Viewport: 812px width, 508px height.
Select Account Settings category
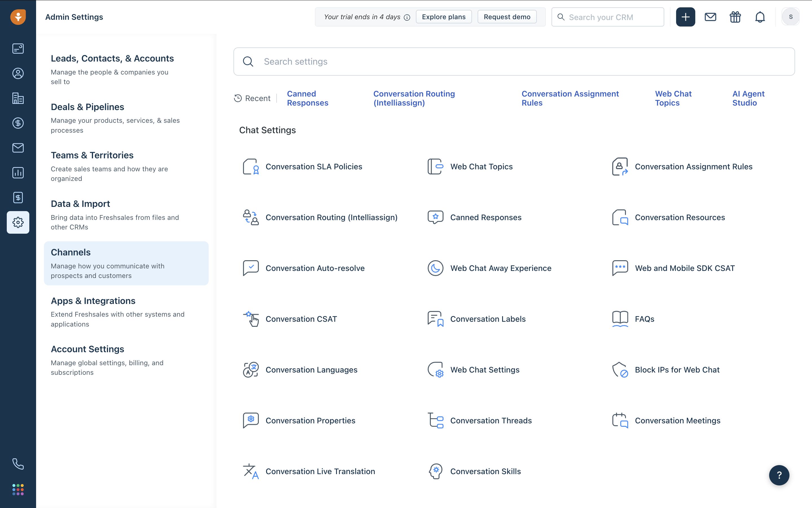click(x=126, y=360)
